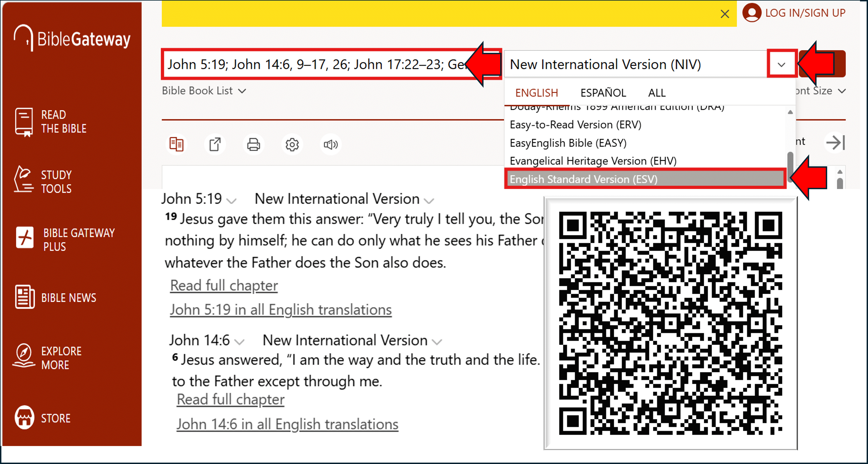Click the parallel Bible view icon
The width and height of the screenshot is (868, 464).
pos(176,144)
